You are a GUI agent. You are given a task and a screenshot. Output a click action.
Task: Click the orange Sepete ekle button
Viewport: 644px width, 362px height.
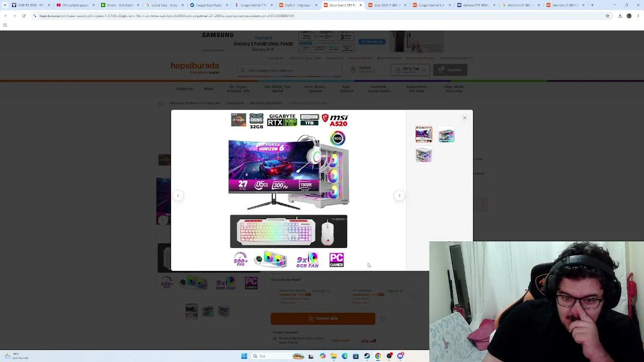tap(323, 318)
